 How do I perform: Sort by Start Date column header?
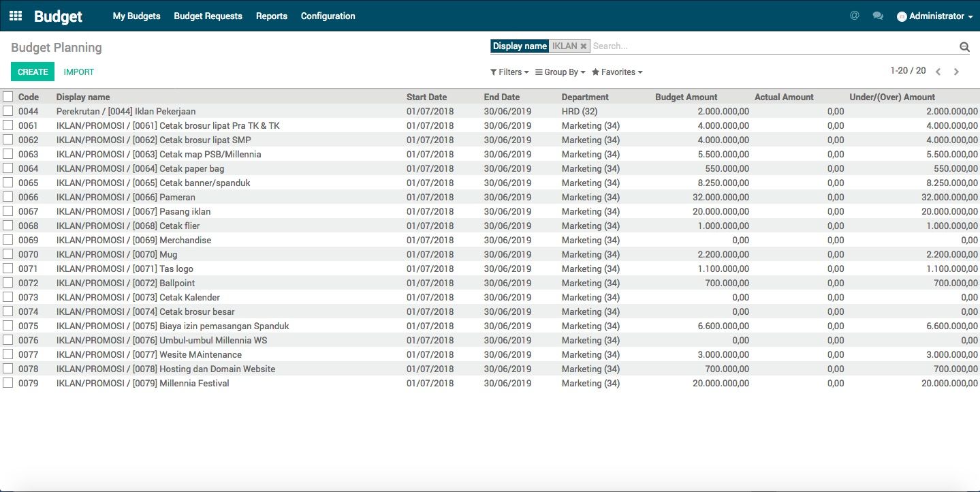(x=427, y=97)
